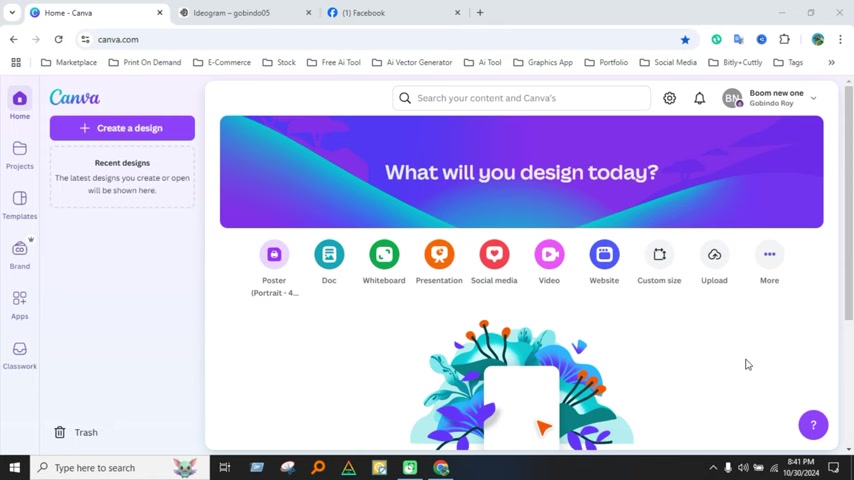
Task: View site information icon beside URL
Action: click(x=85, y=39)
